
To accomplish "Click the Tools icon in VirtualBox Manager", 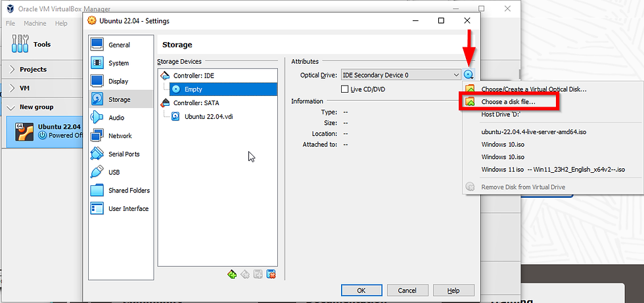I will point(20,43).
